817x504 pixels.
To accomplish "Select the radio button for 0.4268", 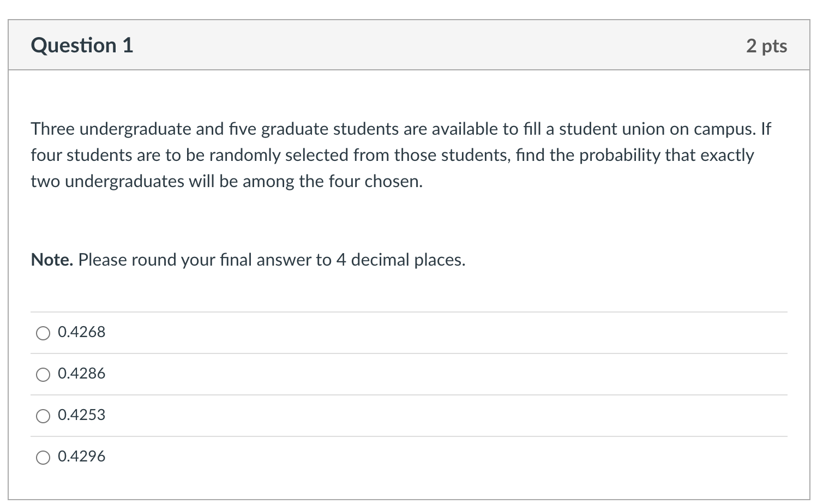I will 43,333.
